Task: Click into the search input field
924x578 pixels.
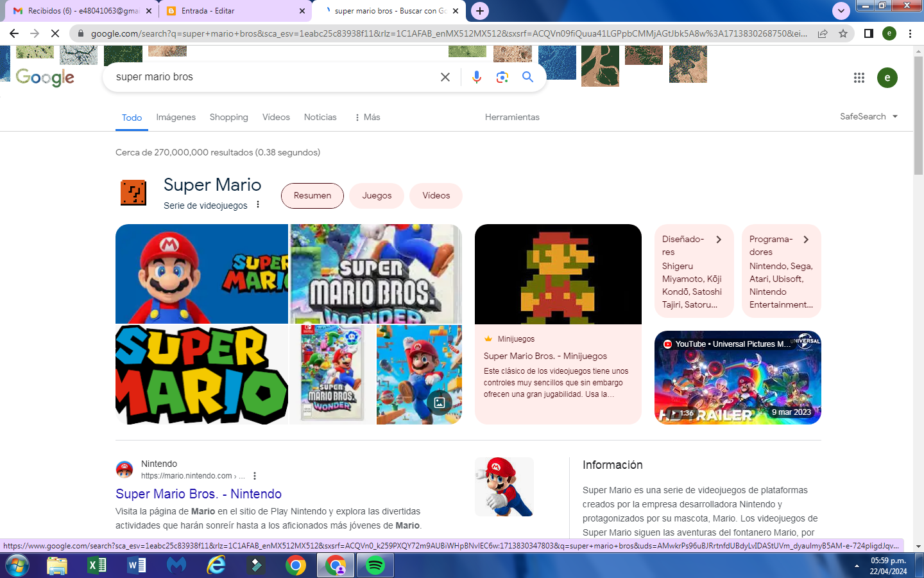Action: 273,77
